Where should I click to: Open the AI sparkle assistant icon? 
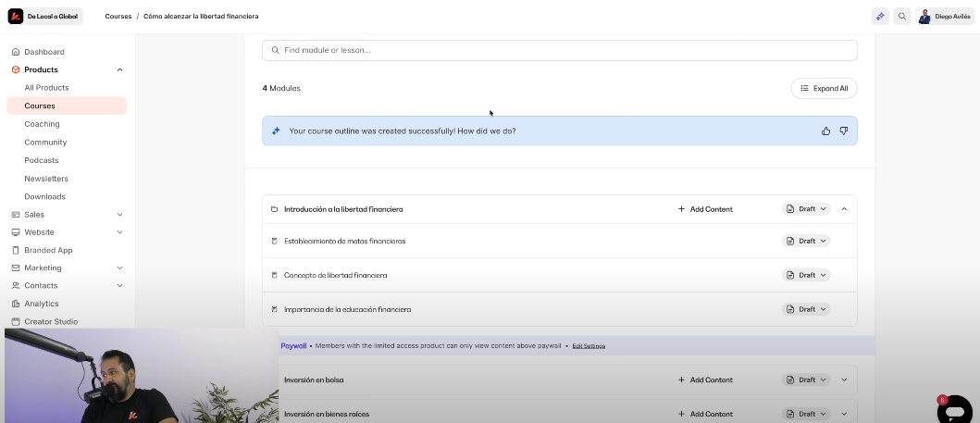[x=880, y=17]
